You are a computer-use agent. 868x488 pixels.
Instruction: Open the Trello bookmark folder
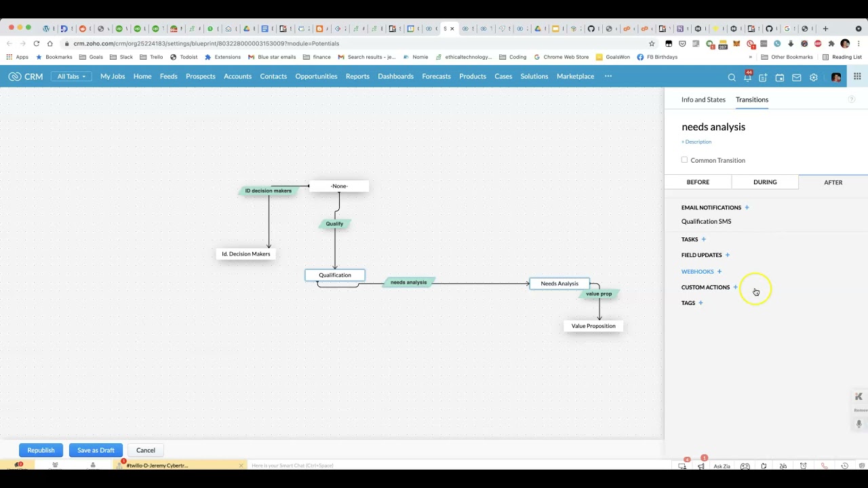151,57
